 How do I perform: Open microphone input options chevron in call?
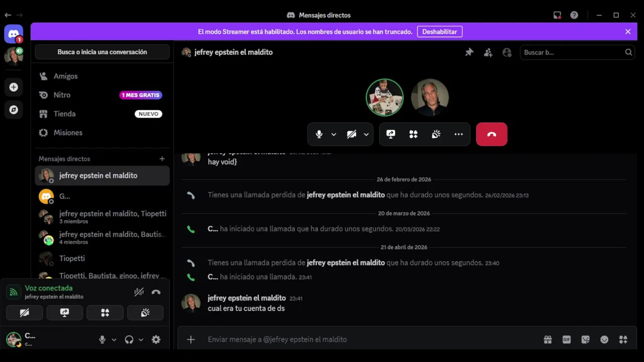[x=334, y=134]
